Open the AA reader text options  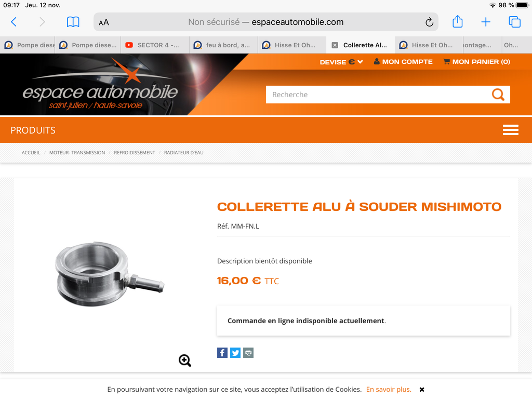point(104,22)
